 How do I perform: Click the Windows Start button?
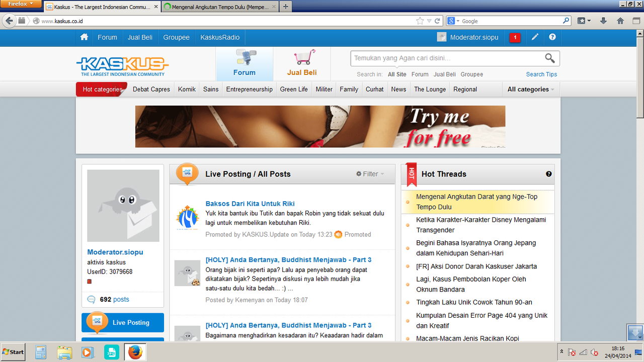pyautogui.click(x=14, y=352)
